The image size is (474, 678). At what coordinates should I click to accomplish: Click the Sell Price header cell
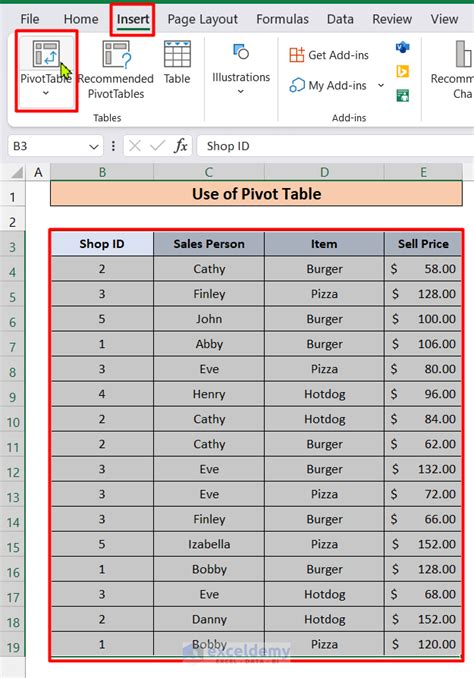coord(423,244)
